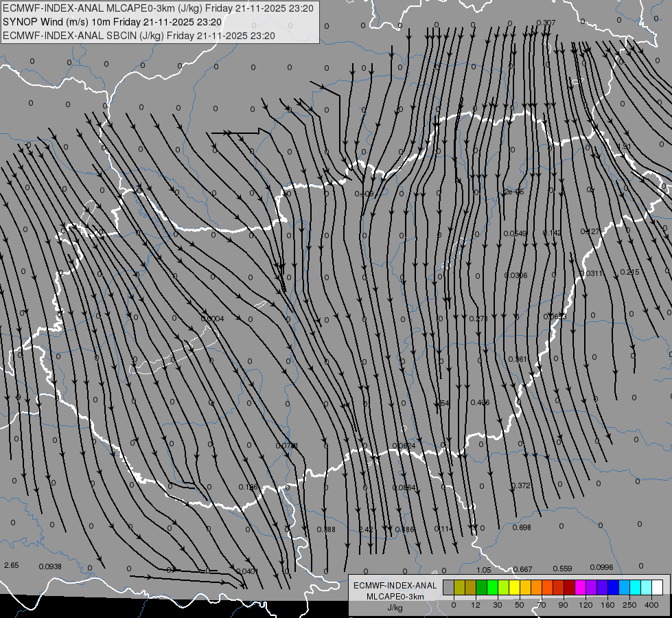Select the 0.361 grid value
This screenshot has width=672, height=618.
518,359
